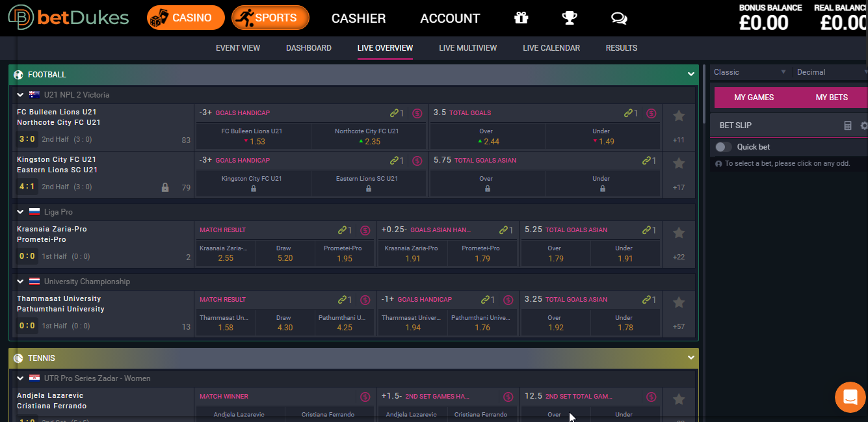Viewport: 868px width, 422px height.
Task: Open the Cashier menu
Action: point(358,18)
